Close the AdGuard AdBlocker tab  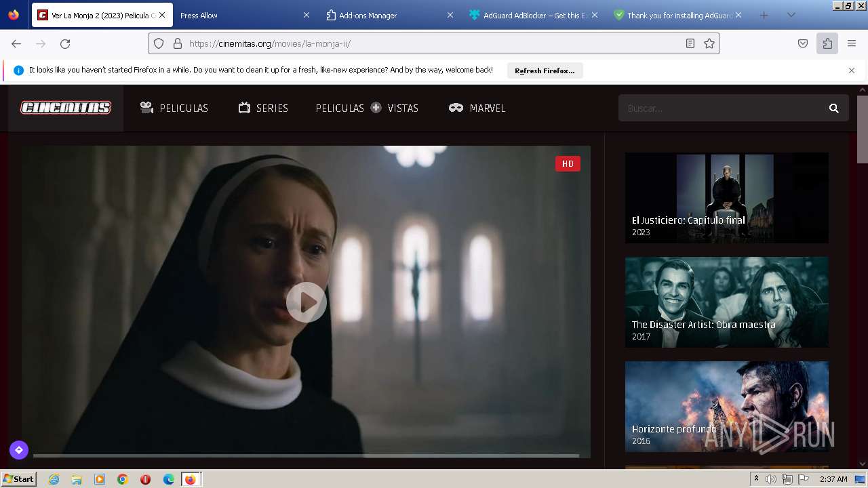(x=595, y=15)
